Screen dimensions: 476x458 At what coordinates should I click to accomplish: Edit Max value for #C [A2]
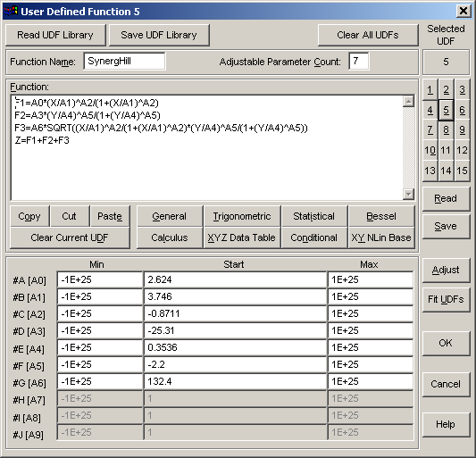coord(371,314)
